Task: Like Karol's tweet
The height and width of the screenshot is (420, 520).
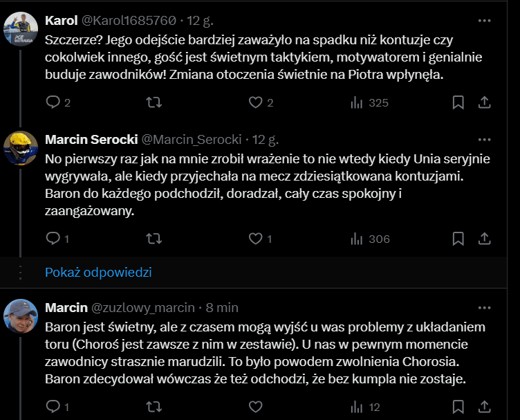Action: (x=256, y=102)
